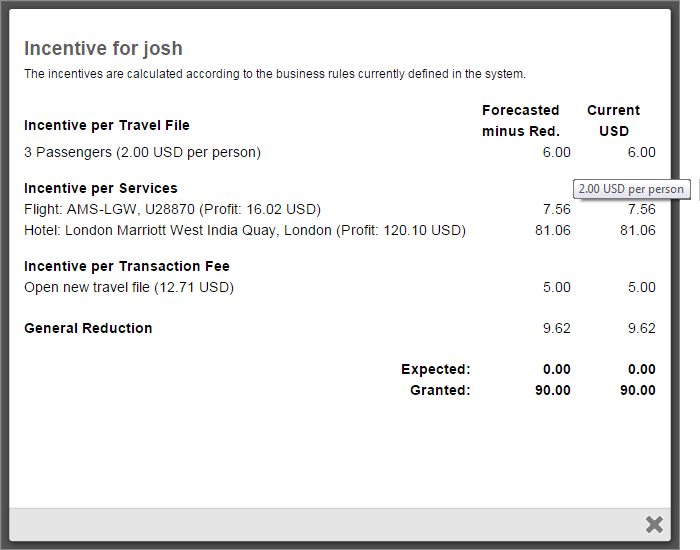The image size is (700, 550).
Task: Click the 'General Reduction' label
Action: (88, 328)
